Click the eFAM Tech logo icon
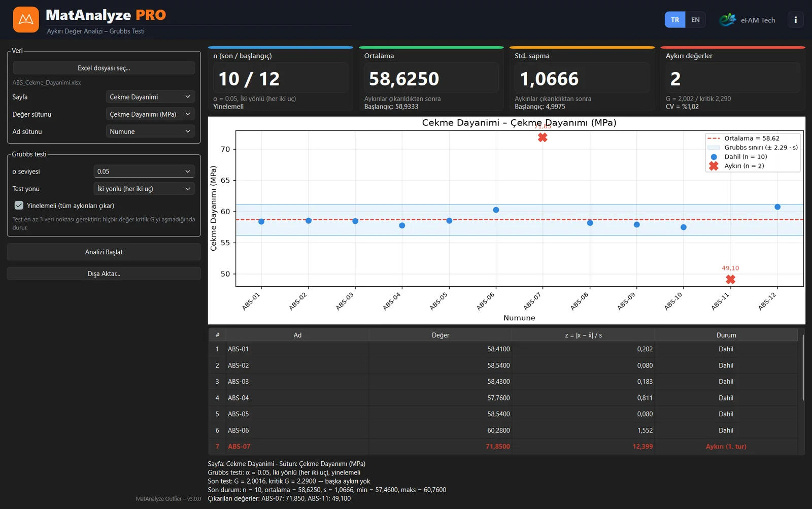Viewport: 812px width, 509px height. 728,20
